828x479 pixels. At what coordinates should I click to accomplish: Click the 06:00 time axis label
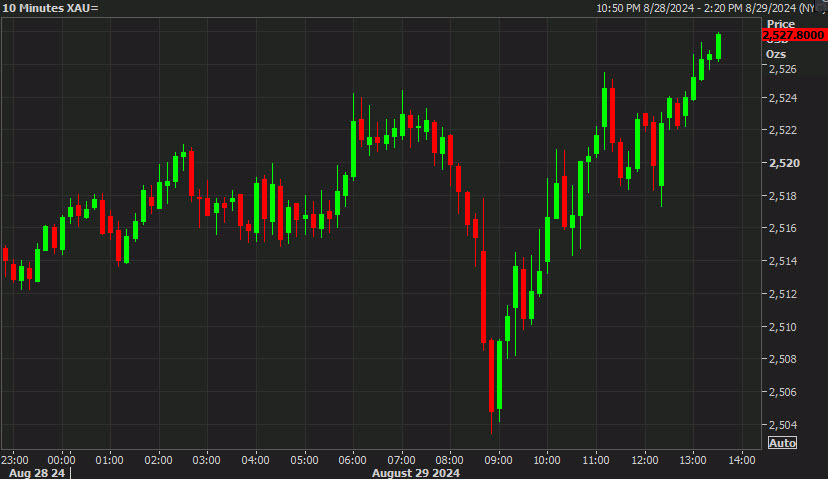click(353, 460)
